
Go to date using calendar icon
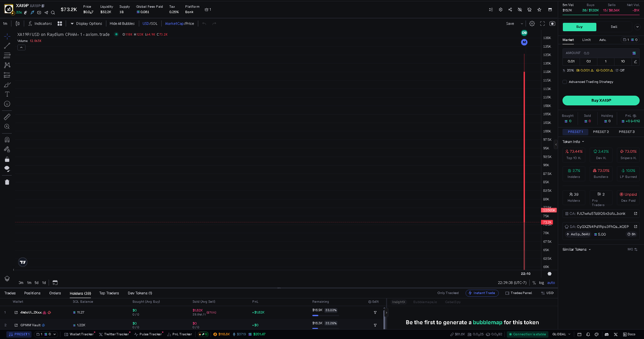55,283
